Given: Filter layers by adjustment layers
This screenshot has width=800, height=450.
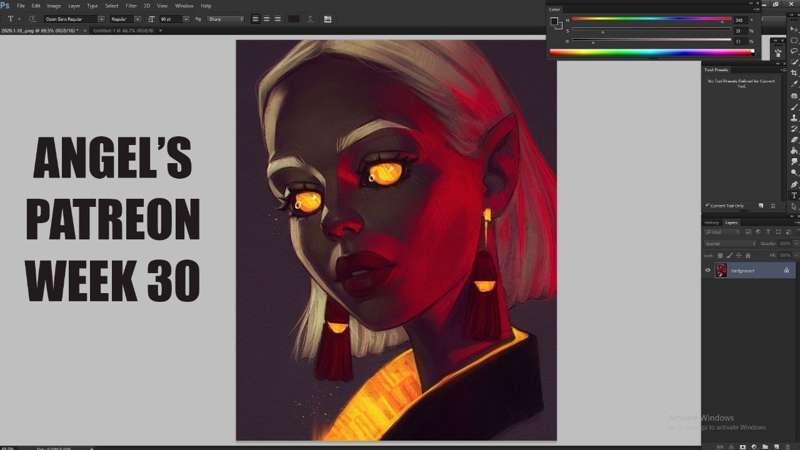Looking at the screenshot, I should coord(758,232).
